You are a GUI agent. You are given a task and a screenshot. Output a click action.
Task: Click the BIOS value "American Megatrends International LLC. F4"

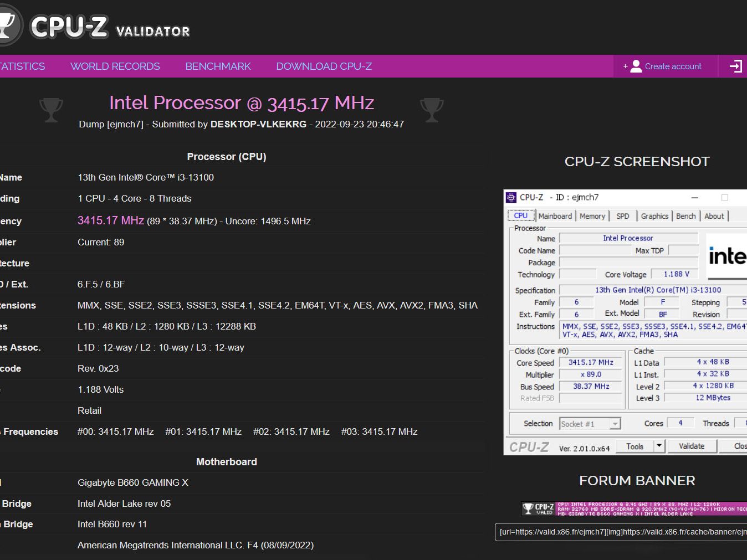pyautogui.click(x=196, y=546)
